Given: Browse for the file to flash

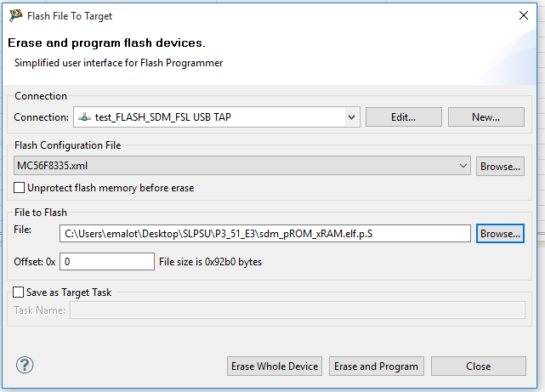Looking at the screenshot, I should pyautogui.click(x=500, y=233).
